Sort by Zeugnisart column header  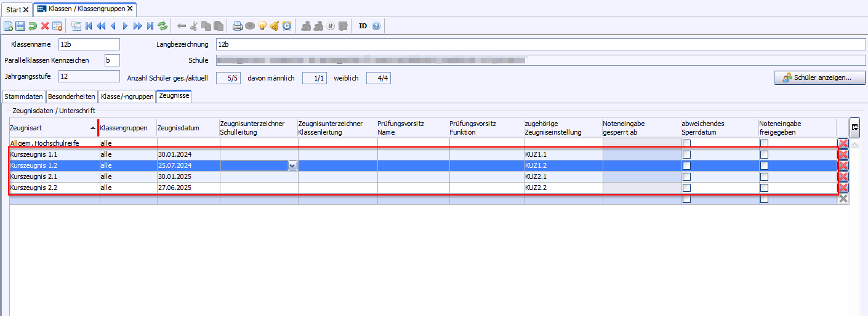(49, 128)
